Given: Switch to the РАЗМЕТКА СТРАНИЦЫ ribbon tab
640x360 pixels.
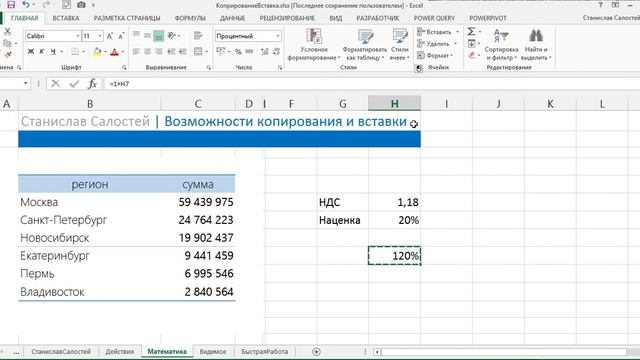Looking at the screenshot, I should [x=127, y=18].
